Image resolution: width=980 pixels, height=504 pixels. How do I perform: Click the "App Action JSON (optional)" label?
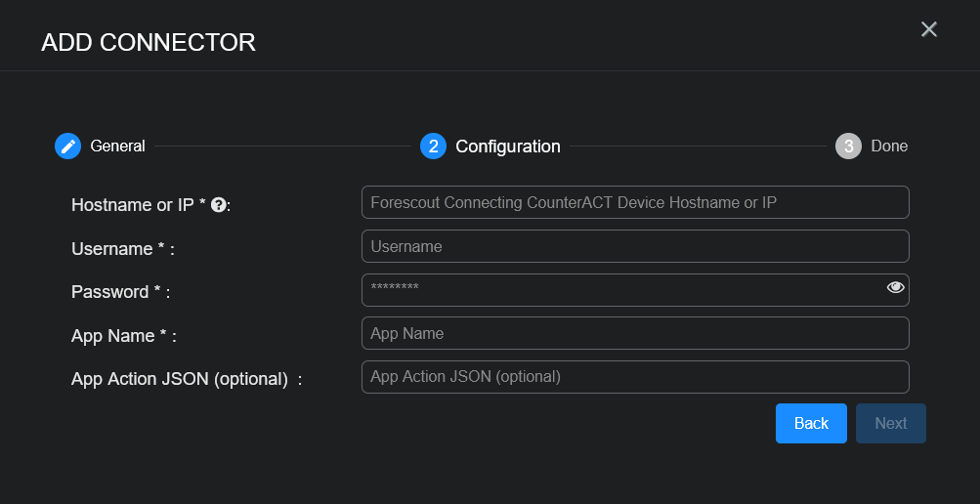(x=180, y=379)
